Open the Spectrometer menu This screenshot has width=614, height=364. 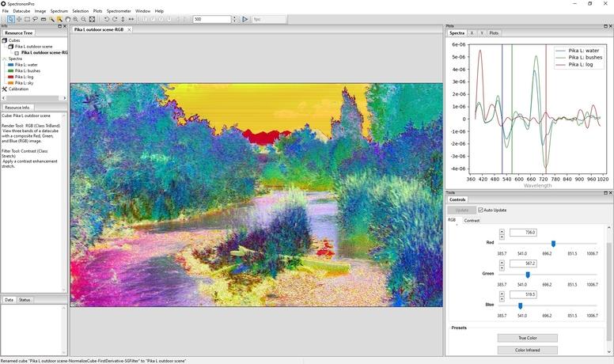click(119, 11)
